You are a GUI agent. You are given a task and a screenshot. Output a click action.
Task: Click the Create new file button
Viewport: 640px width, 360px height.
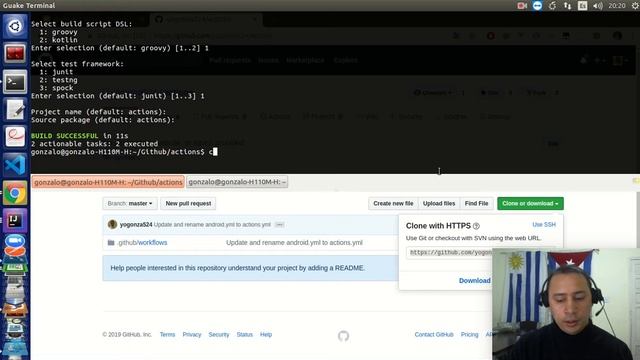click(393, 203)
